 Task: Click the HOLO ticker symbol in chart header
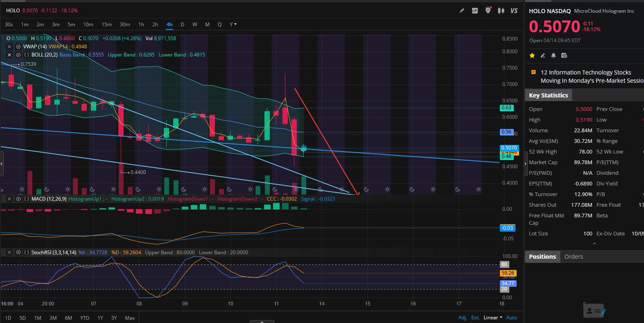point(13,10)
